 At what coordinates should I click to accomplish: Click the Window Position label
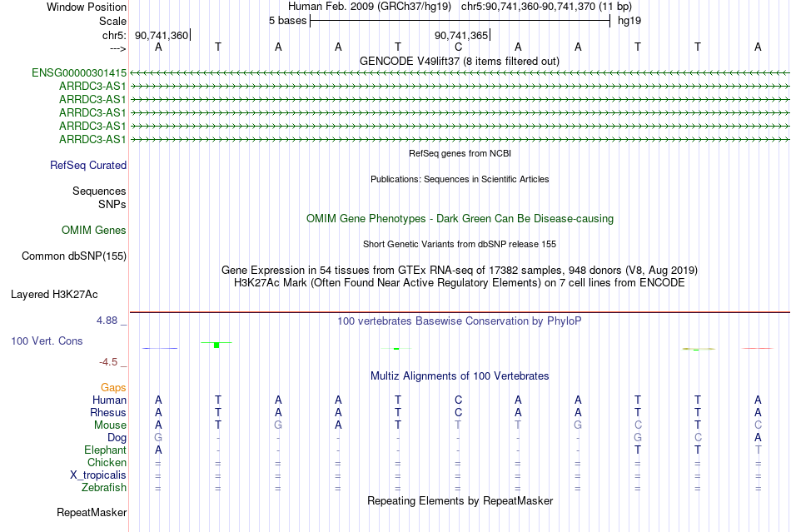click(87, 7)
